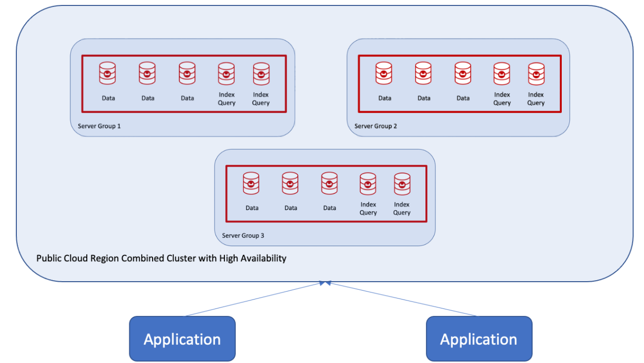Select the "Server Group 3" label
This screenshot has width=644, height=363.
point(243,236)
